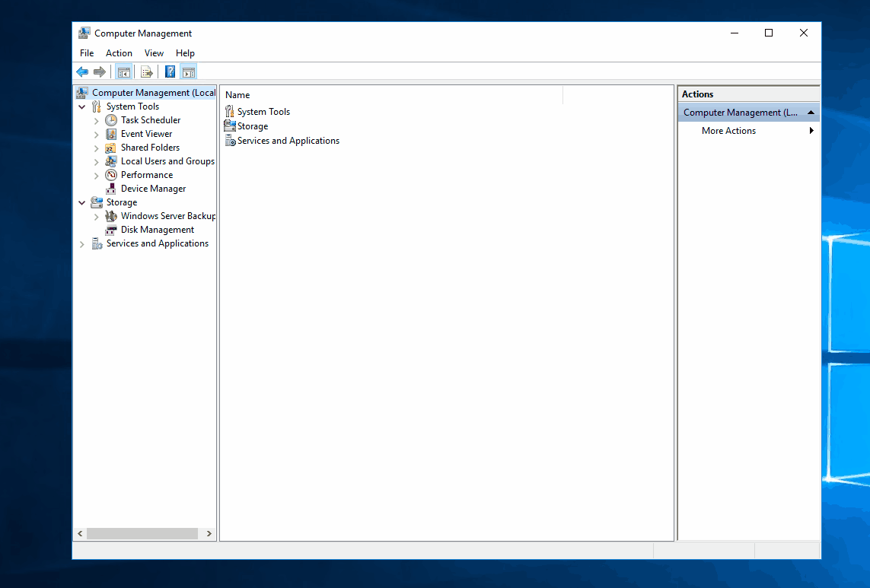
Task: Select Storage text in center list
Action: [253, 126]
